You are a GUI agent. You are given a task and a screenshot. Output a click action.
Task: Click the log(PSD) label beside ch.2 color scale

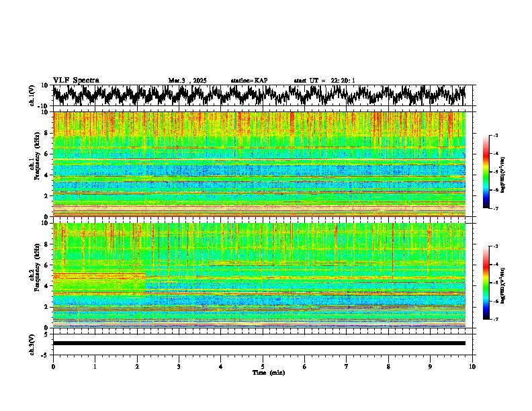point(503,285)
